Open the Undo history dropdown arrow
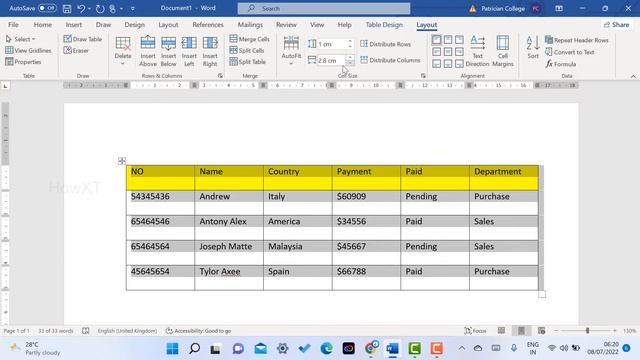The width and height of the screenshot is (640, 360). tap(89, 9)
